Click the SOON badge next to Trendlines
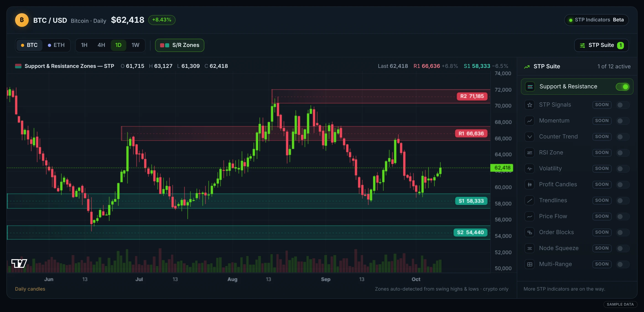The image size is (644, 312). pyautogui.click(x=602, y=200)
